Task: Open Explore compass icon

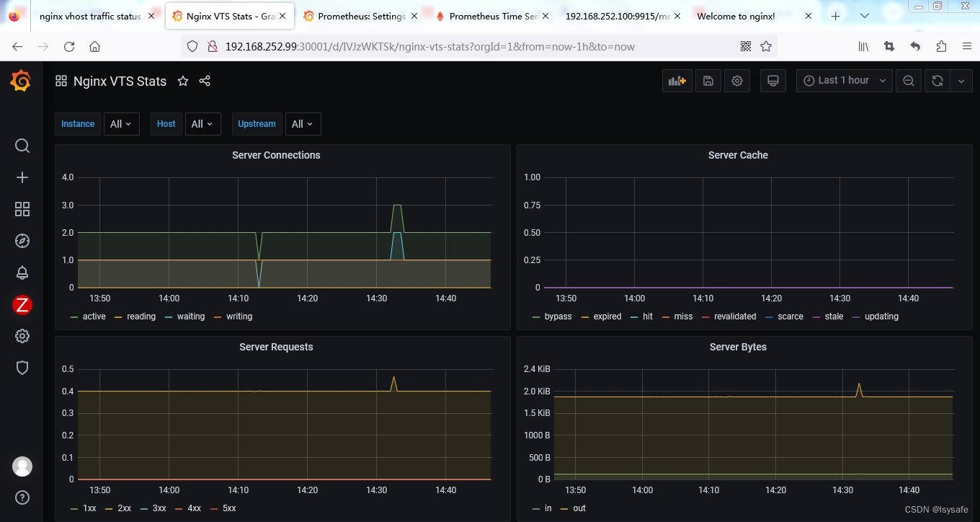Action: [x=22, y=241]
